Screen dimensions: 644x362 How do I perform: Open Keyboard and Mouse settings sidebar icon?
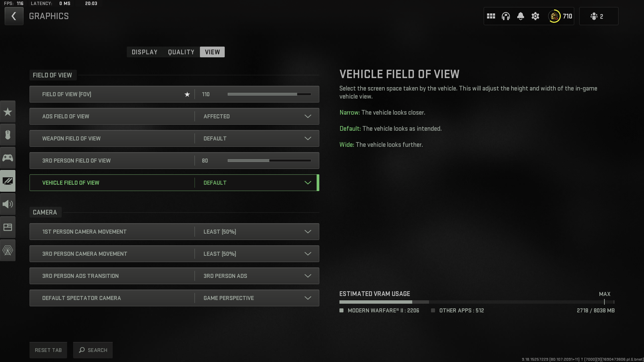click(x=8, y=135)
